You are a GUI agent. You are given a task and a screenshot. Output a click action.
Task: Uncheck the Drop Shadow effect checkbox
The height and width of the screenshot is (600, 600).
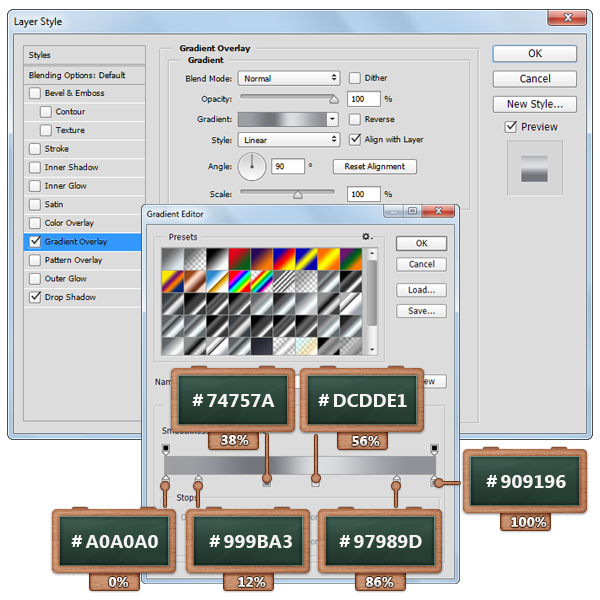tap(36, 297)
